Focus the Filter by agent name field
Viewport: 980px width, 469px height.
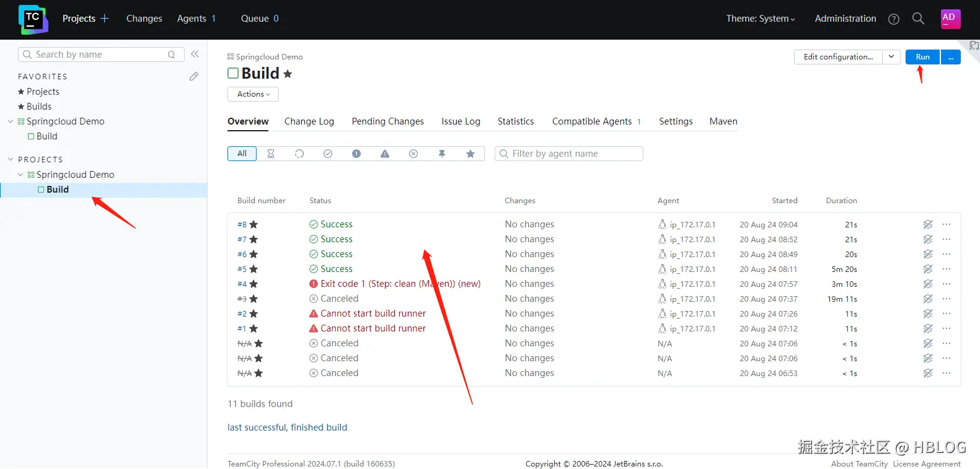(569, 154)
